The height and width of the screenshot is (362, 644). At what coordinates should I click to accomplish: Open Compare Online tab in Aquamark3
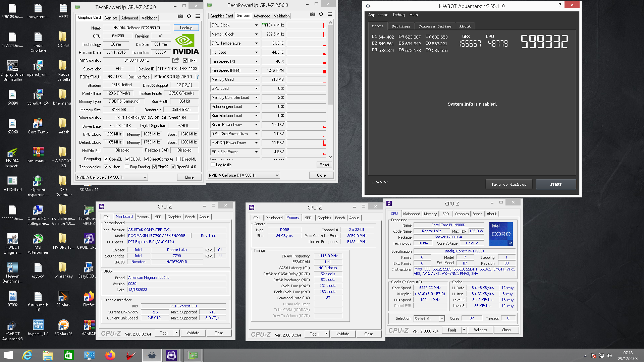tap(435, 26)
